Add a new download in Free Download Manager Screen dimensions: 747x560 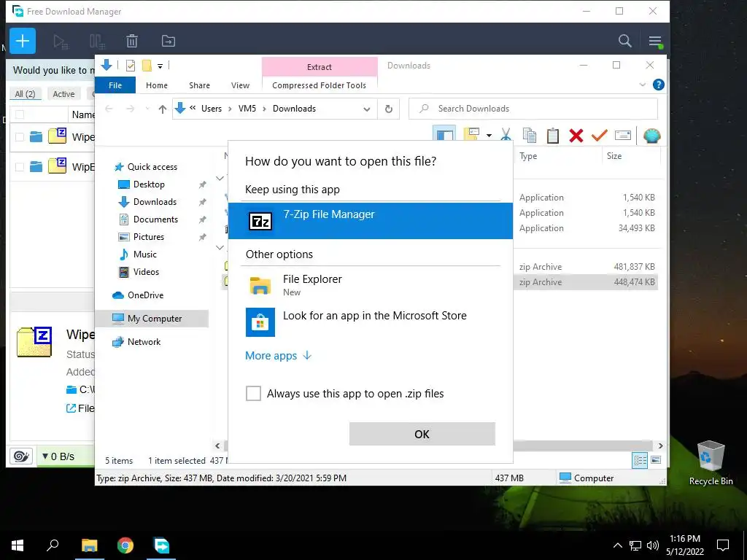click(x=23, y=41)
